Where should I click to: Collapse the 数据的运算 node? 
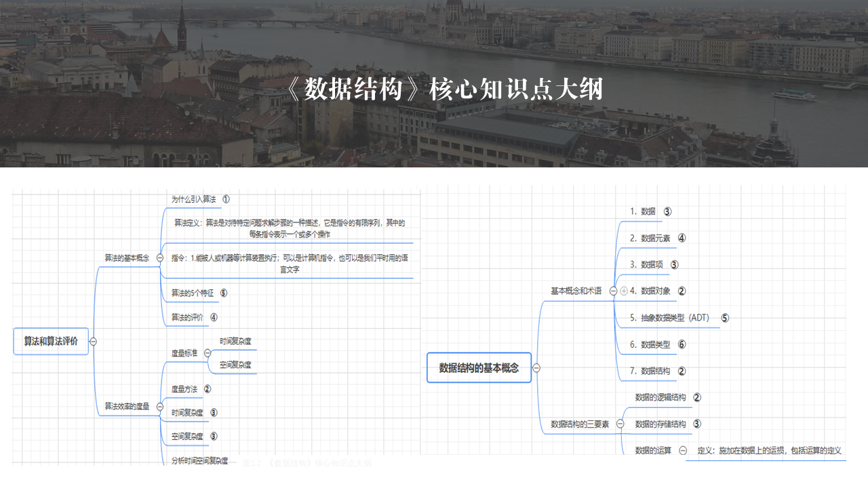pyautogui.click(x=683, y=450)
